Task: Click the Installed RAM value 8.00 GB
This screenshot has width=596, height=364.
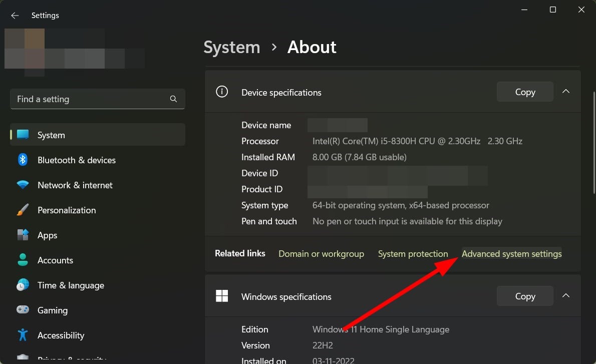Action: coord(359,157)
